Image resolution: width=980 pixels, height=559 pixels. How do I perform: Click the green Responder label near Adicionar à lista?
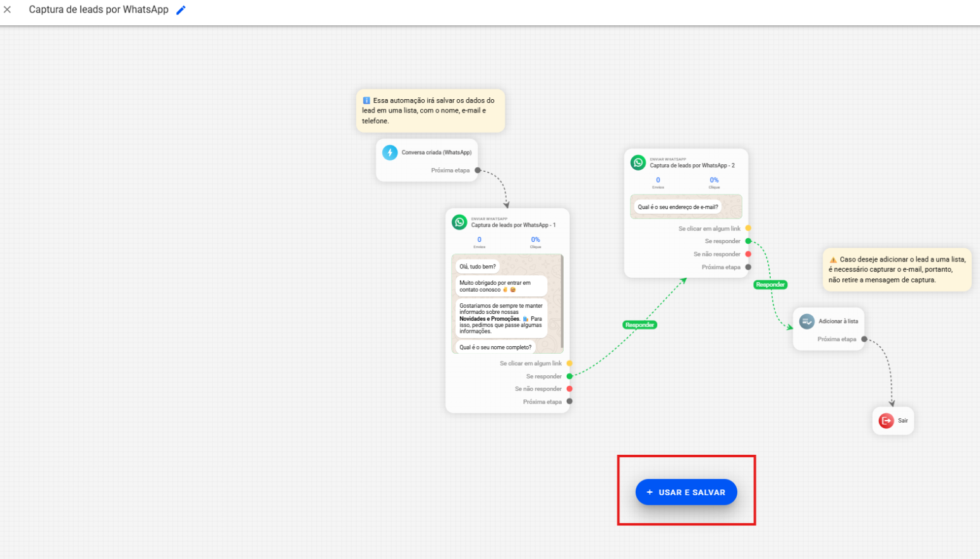(770, 285)
